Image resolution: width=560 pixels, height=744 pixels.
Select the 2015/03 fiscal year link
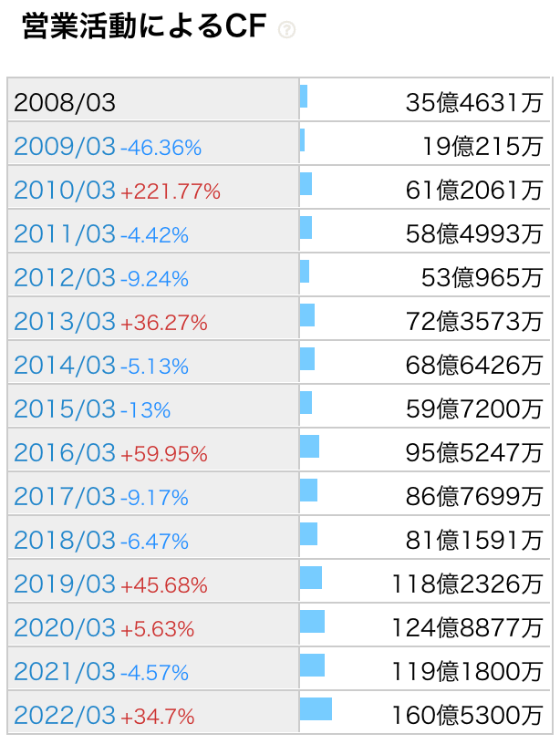tap(65, 409)
